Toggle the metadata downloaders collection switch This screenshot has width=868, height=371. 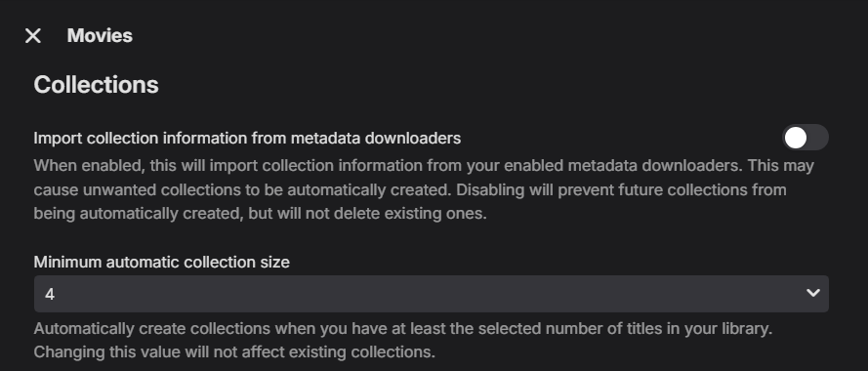(806, 138)
